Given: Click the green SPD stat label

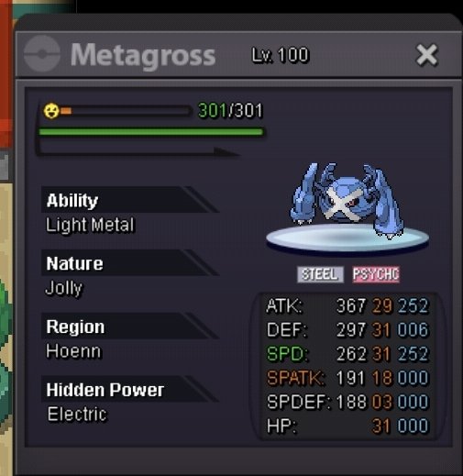Looking at the screenshot, I should click(x=287, y=354).
